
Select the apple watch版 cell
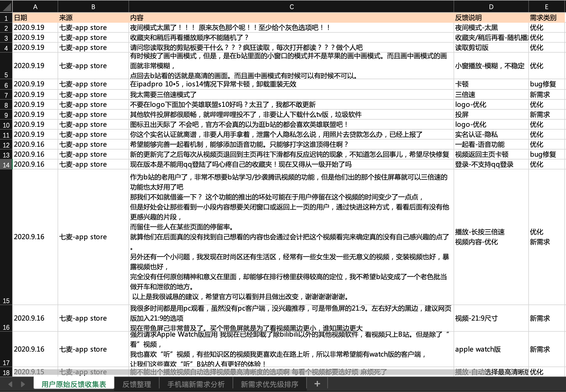pos(491,349)
